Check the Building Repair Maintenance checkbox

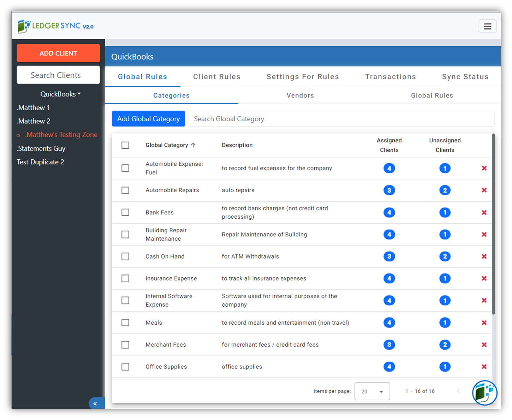[x=125, y=234]
